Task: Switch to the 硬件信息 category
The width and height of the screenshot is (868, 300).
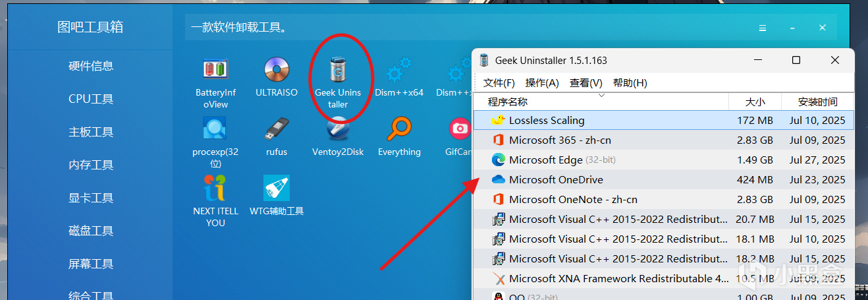Action: (x=91, y=66)
